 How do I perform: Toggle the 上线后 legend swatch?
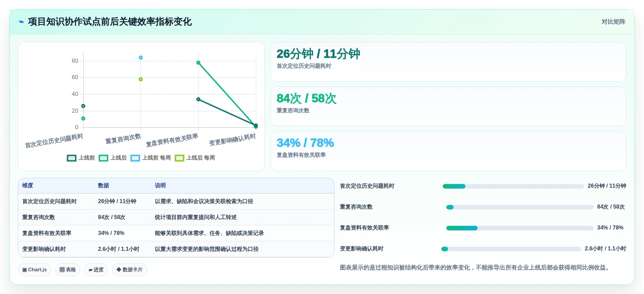(x=104, y=158)
